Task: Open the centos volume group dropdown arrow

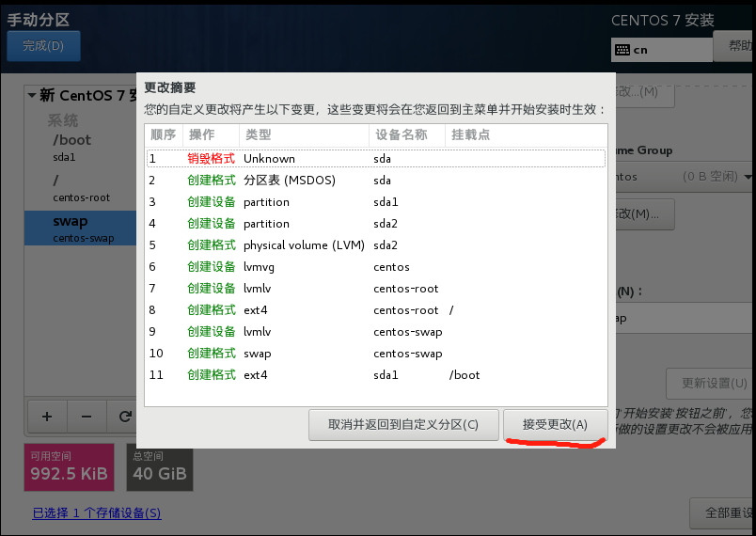Action: click(x=748, y=177)
